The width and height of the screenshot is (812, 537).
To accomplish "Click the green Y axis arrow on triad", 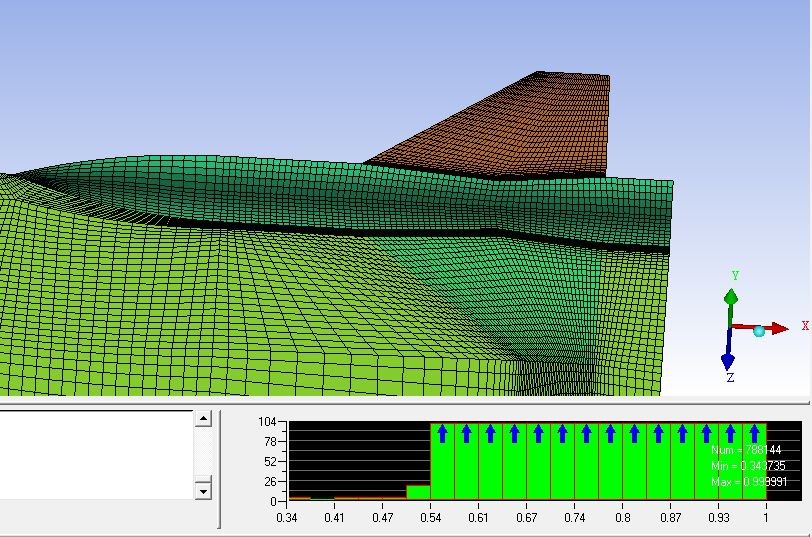I will coord(731,295).
